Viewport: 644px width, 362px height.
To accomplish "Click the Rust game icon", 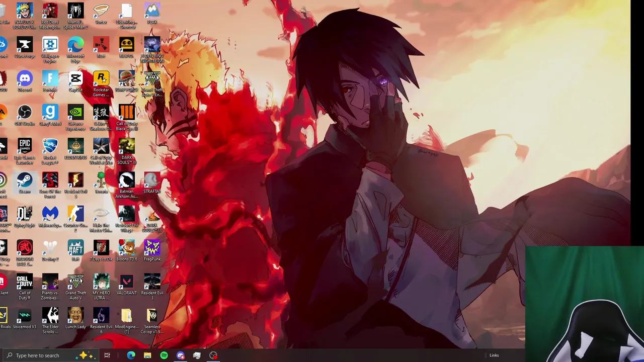I will [x=101, y=48].
